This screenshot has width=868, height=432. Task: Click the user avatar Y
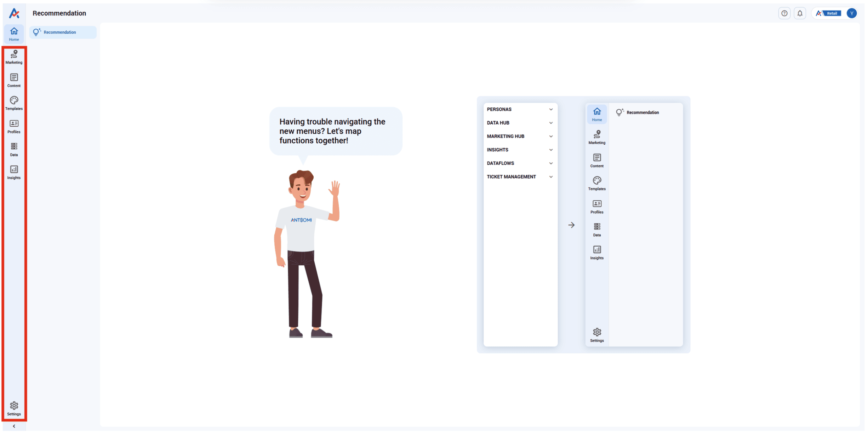coord(851,13)
